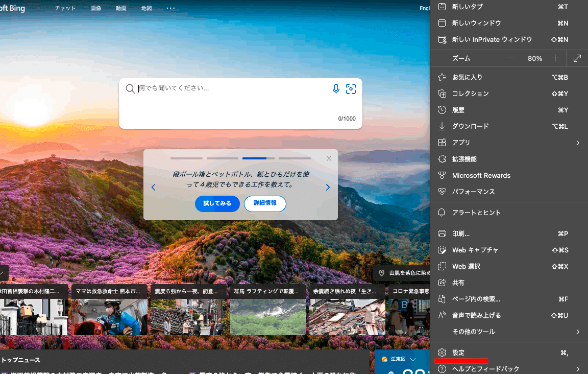Open the 動画 tab on Bing

(121, 8)
